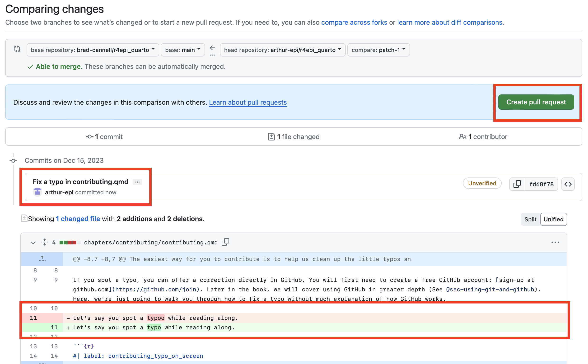
Task: Click the Commits on Dec 15, 2023 heading
Action: (x=64, y=161)
